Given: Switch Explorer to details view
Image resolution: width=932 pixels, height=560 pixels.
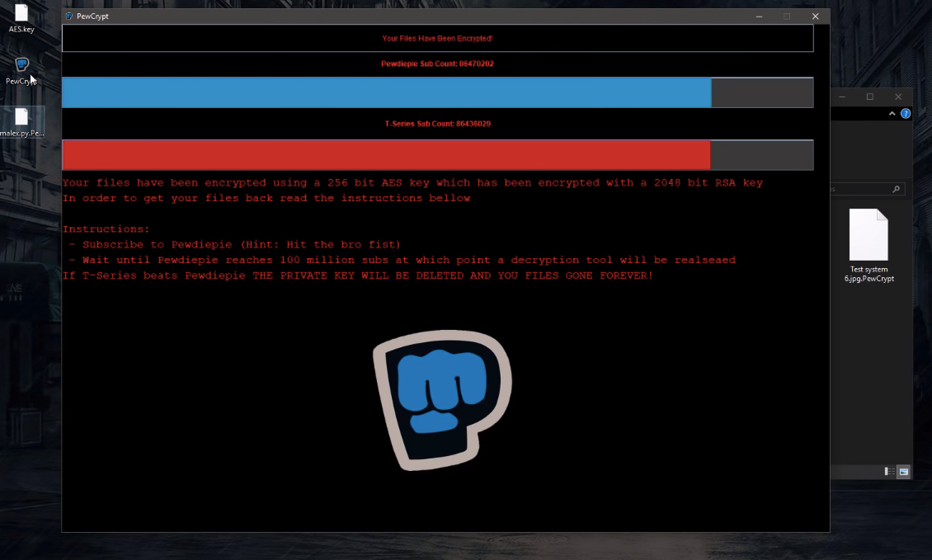Looking at the screenshot, I should tap(889, 472).
